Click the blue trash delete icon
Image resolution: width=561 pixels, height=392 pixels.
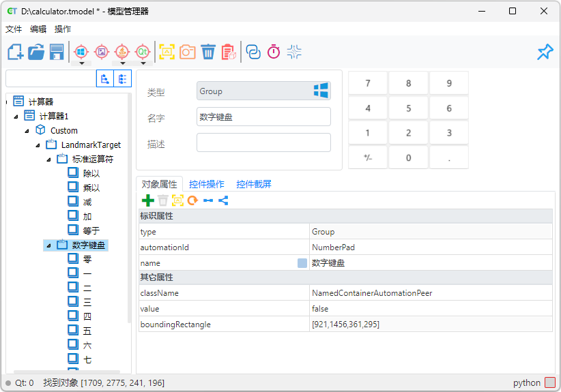tap(208, 52)
